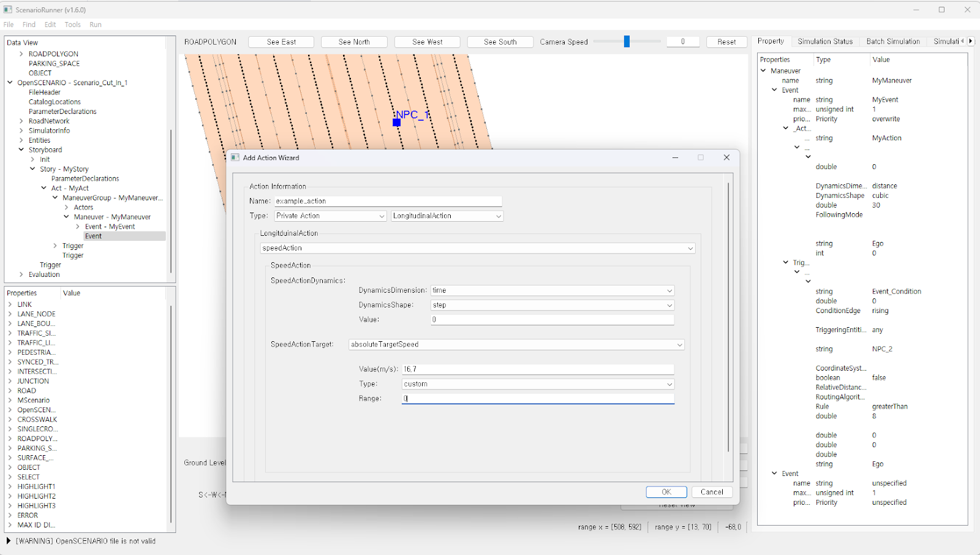Open the SpeedActionTarget combo box
The height and width of the screenshot is (555, 980).
point(516,345)
